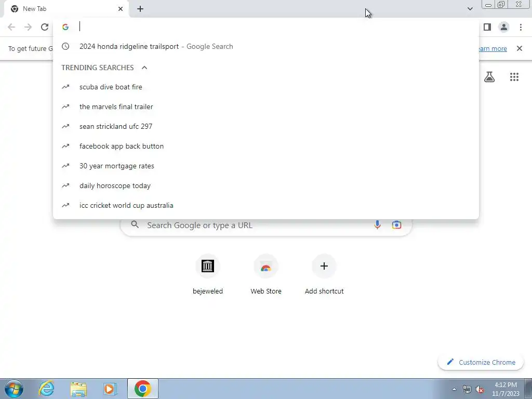The image size is (532, 399).
Task: Close the New Tab tab
Action: [121, 9]
